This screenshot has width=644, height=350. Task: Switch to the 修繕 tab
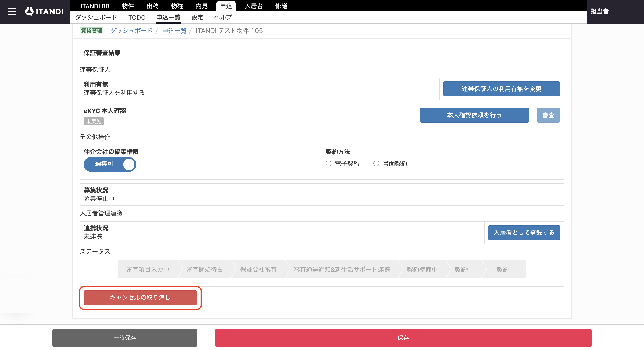click(x=281, y=6)
